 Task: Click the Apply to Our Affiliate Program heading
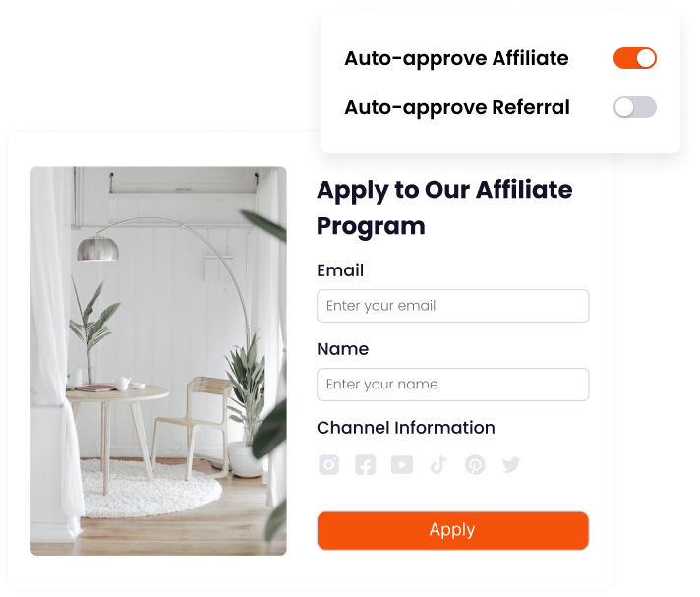click(444, 209)
